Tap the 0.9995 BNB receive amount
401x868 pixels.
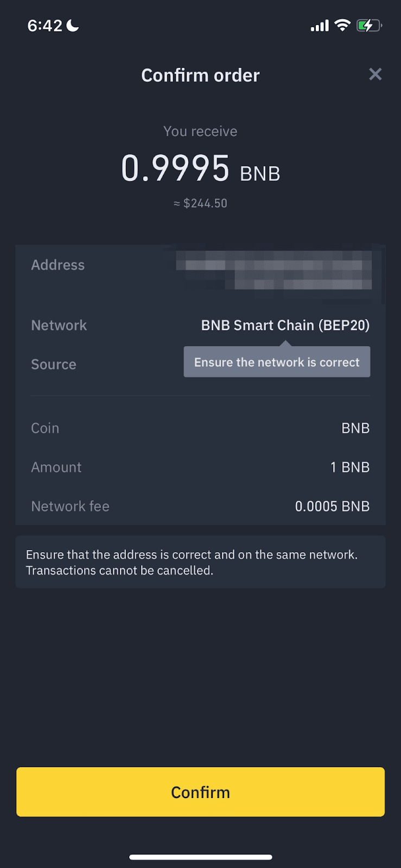200,169
